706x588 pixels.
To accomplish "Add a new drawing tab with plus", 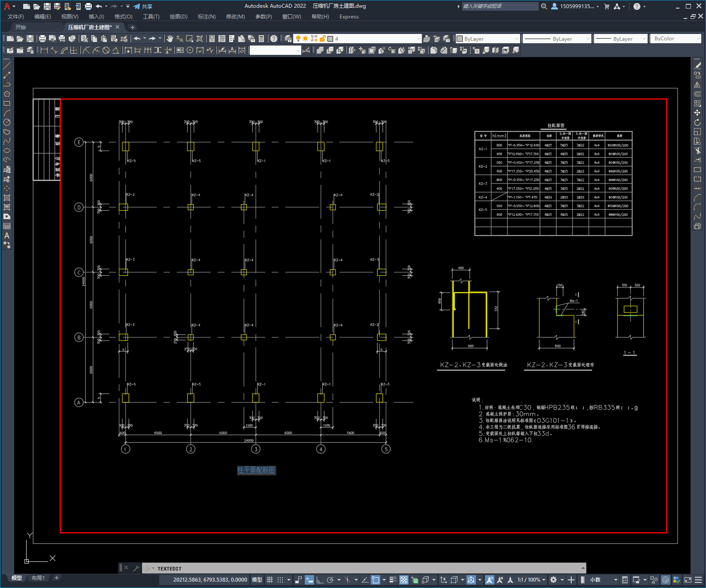I will 133,27.
